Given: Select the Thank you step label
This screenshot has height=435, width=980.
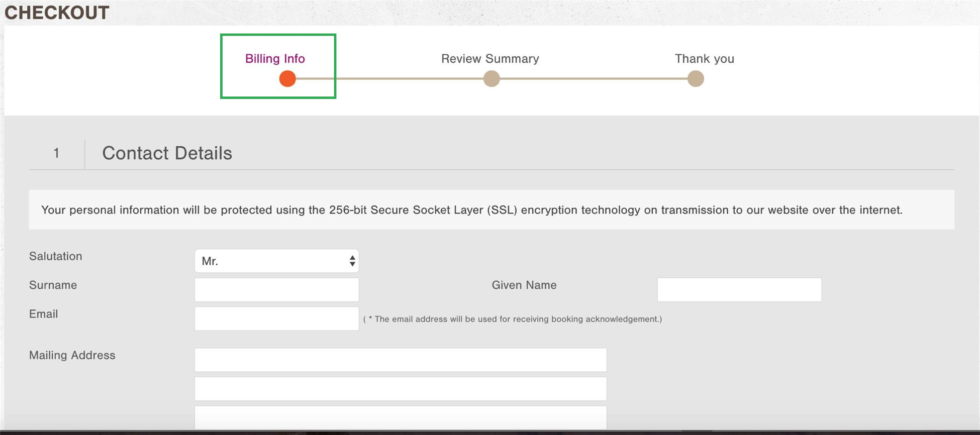Looking at the screenshot, I should pos(704,59).
